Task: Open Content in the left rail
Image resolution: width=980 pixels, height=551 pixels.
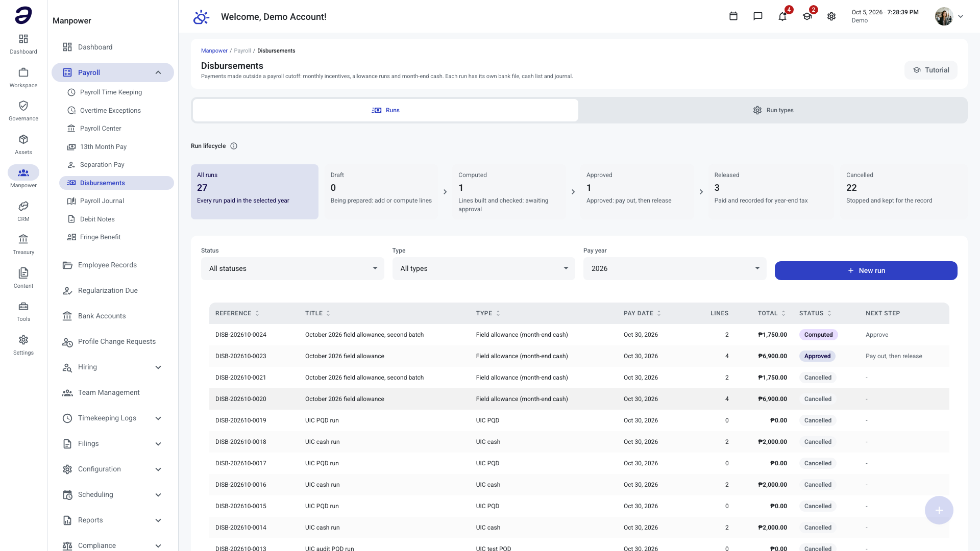Action: (x=23, y=278)
